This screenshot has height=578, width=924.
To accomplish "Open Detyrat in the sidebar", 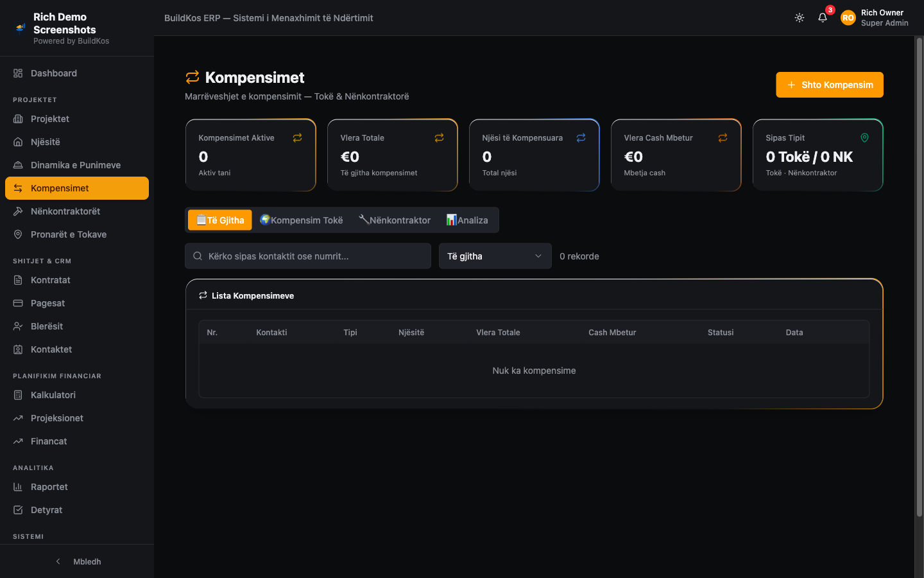I will [x=77, y=510].
